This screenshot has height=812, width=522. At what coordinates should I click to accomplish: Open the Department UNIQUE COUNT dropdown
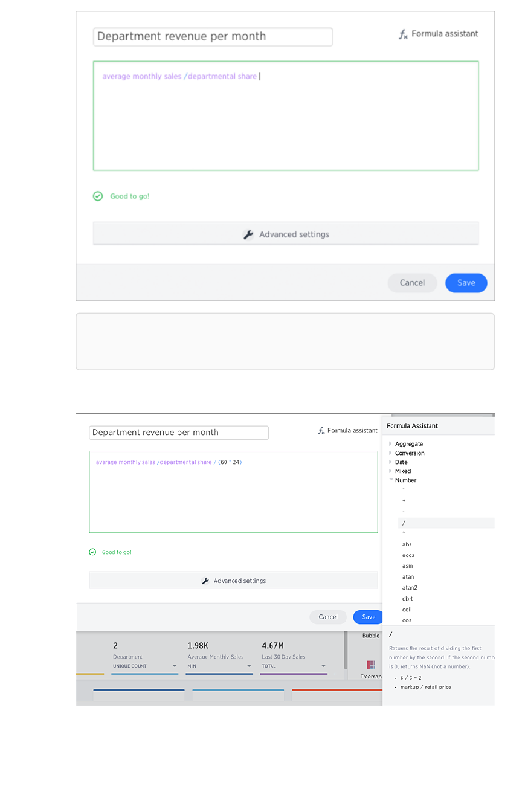[x=175, y=666]
